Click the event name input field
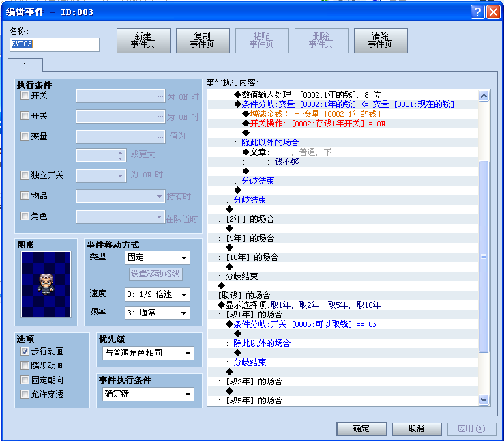This screenshot has width=504, height=441. coord(55,44)
